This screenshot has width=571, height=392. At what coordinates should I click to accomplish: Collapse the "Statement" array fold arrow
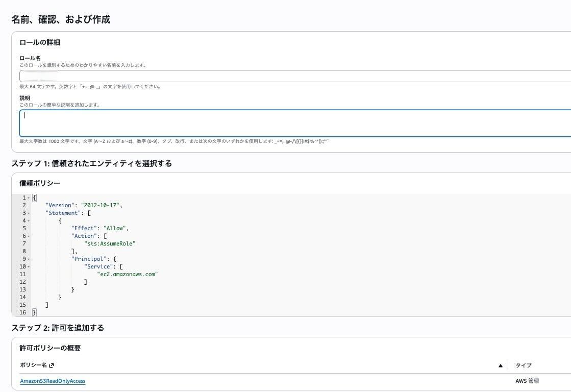point(29,213)
